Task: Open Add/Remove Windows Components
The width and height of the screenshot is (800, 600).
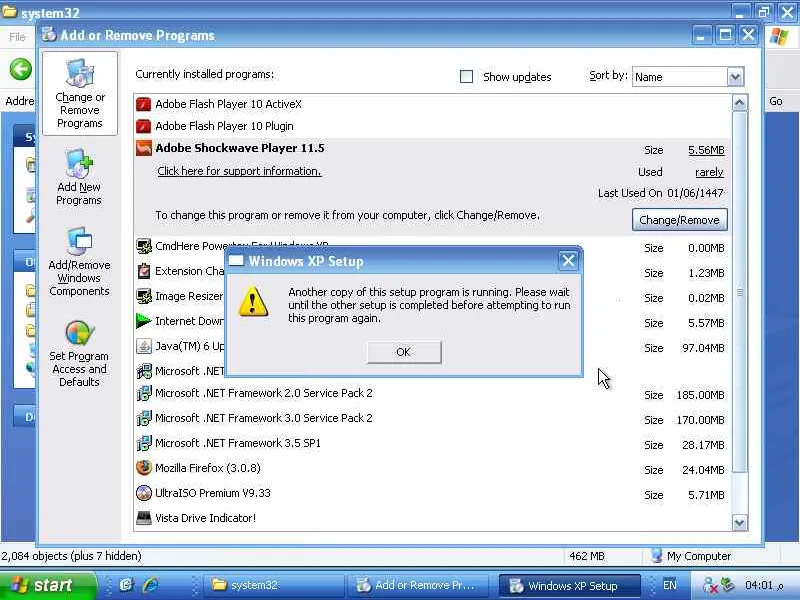Action: pyautogui.click(x=79, y=262)
